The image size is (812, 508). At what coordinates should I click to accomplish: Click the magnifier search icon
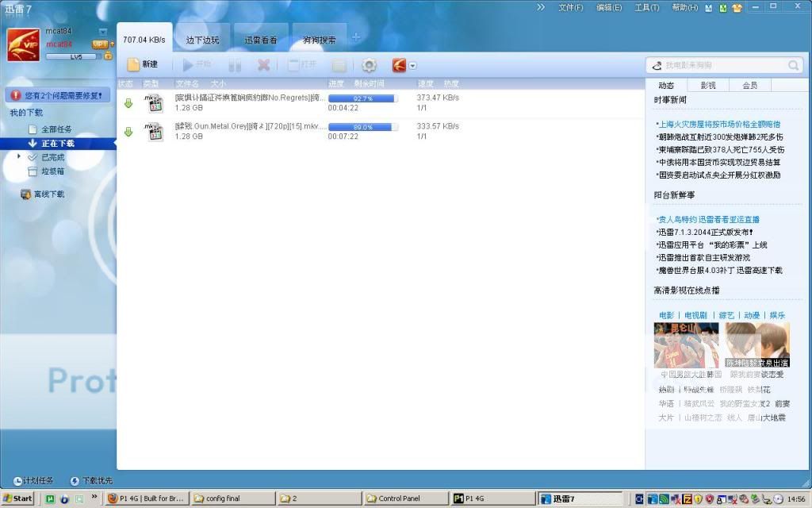point(793,65)
